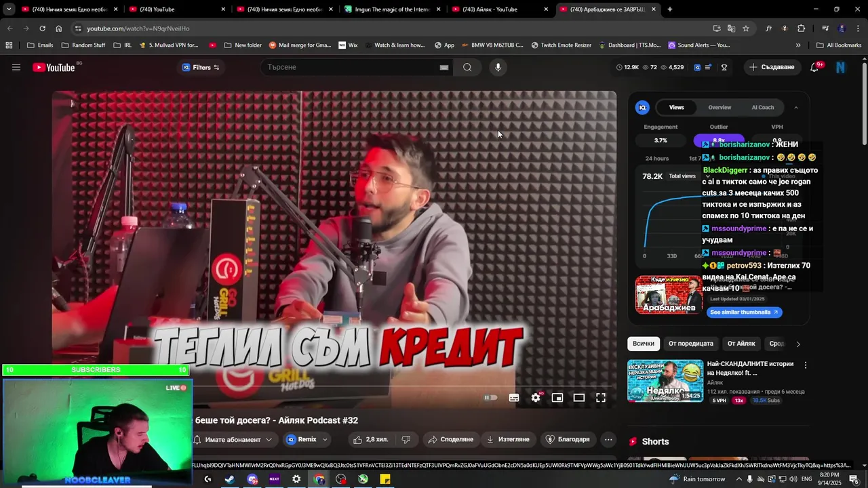The height and width of the screenshot is (488, 868).
Task: Reload the page in Chrome
Action: pos(42,28)
